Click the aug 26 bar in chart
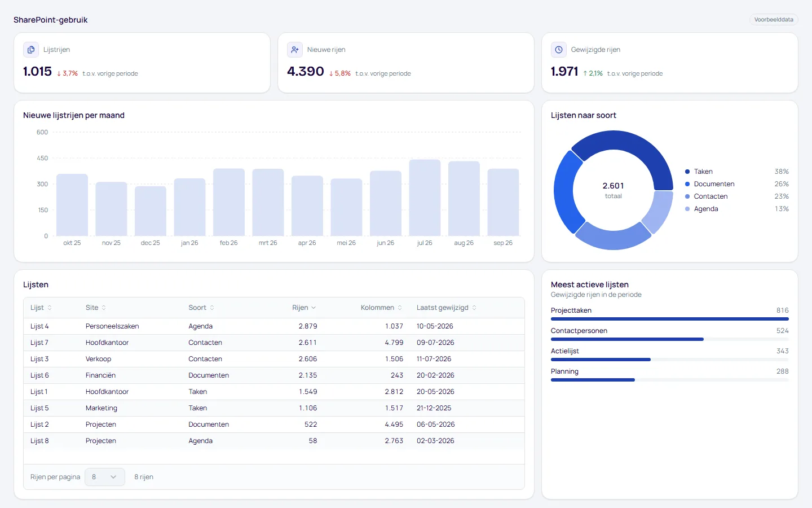This screenshot has width=812, height=508. coord(464,199)
